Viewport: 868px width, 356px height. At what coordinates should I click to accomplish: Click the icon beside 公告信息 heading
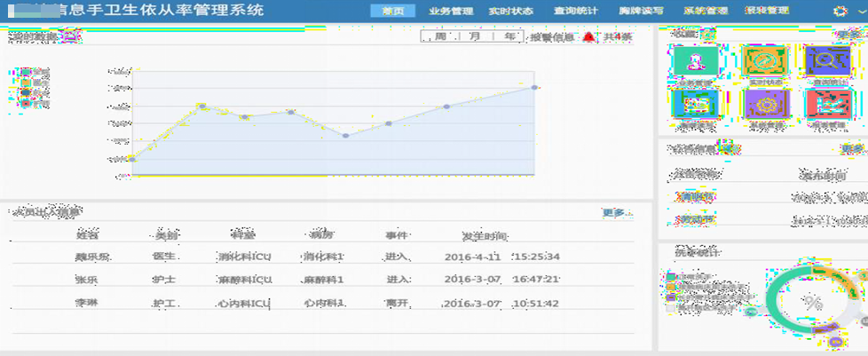pos(730,149)
